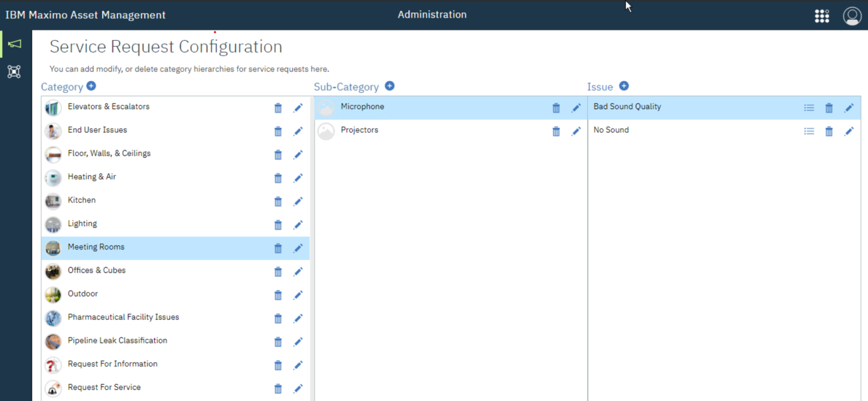This screenshot has height=401, width=868.
Task: Select the No Sound issue
Action: coord(611,130)
